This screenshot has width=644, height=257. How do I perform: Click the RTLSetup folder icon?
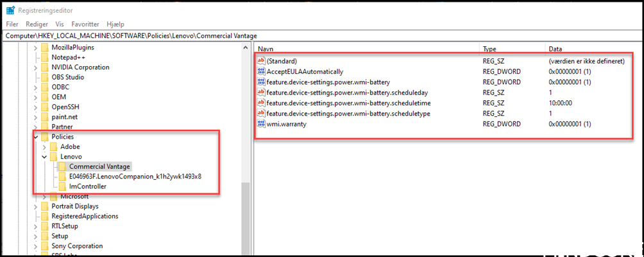tap(44, 226)
